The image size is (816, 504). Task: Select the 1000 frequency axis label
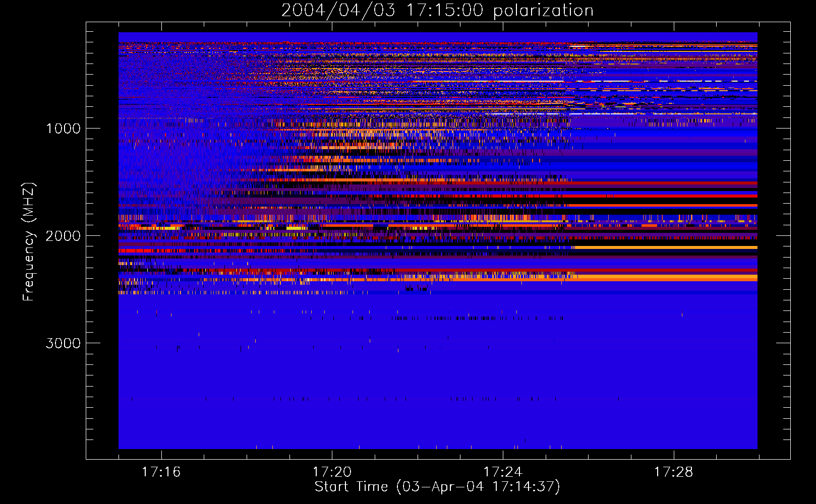click(63, 129)
